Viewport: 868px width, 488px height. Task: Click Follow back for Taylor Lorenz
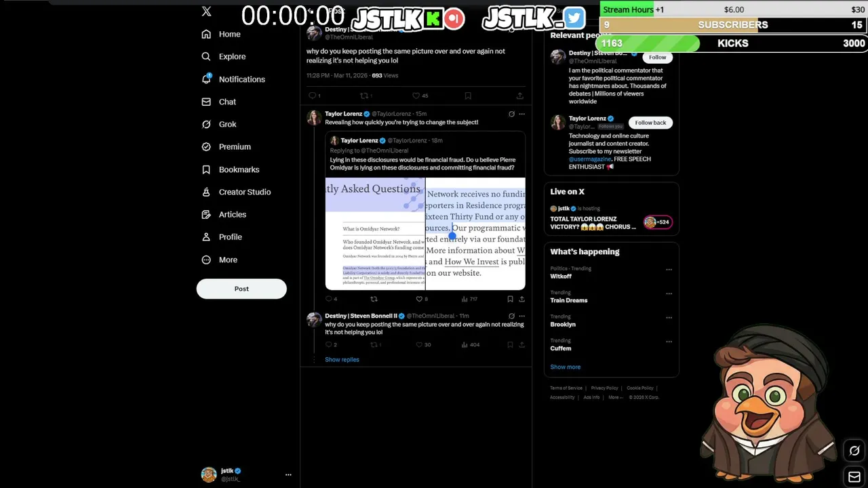pyautogui.click(x=650, y=123)
